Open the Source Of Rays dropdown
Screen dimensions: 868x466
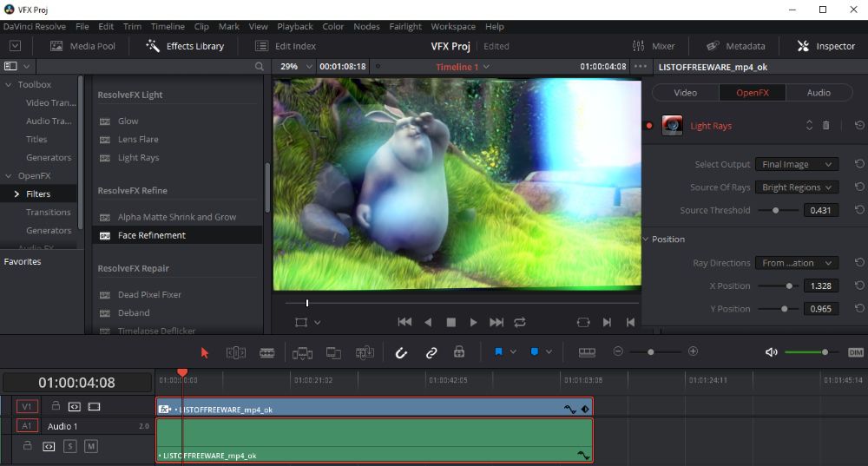tap(796, 187)
